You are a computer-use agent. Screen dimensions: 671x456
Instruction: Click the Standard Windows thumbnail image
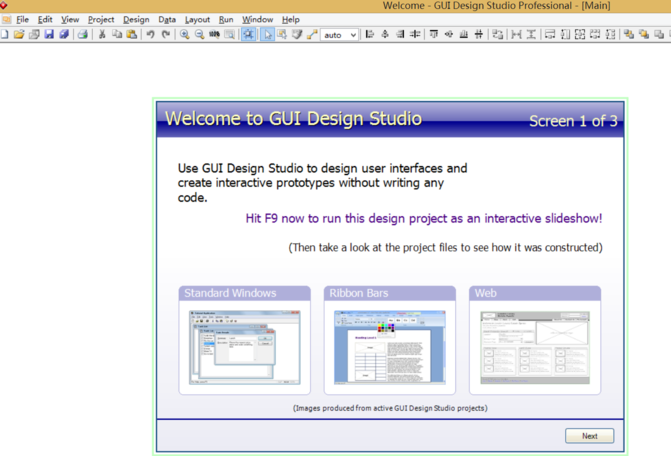pyautogui.click(x=245, y=347)
